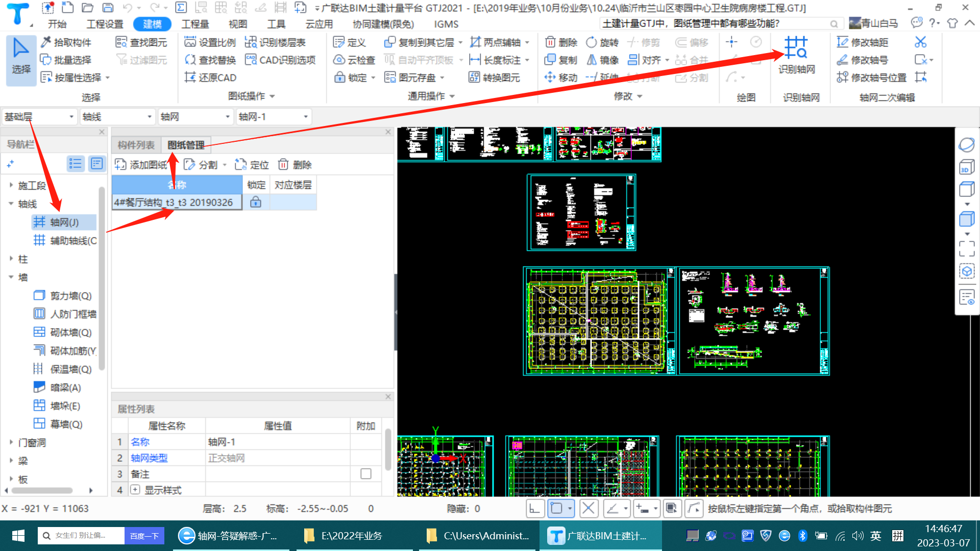Select 轴网(J) in navigation tree

64,222
